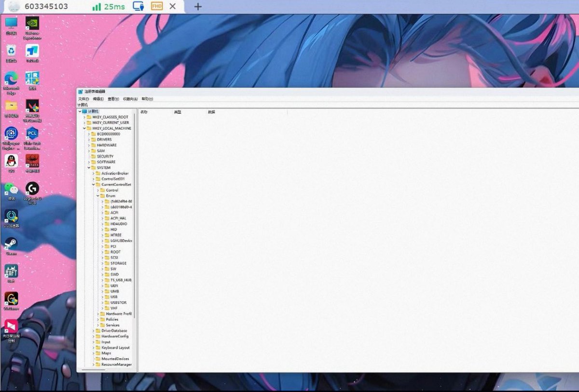Click the green signal bars latency indicator
The width and height of the screenshot is (579, 392).
click(x=96, y=7)
